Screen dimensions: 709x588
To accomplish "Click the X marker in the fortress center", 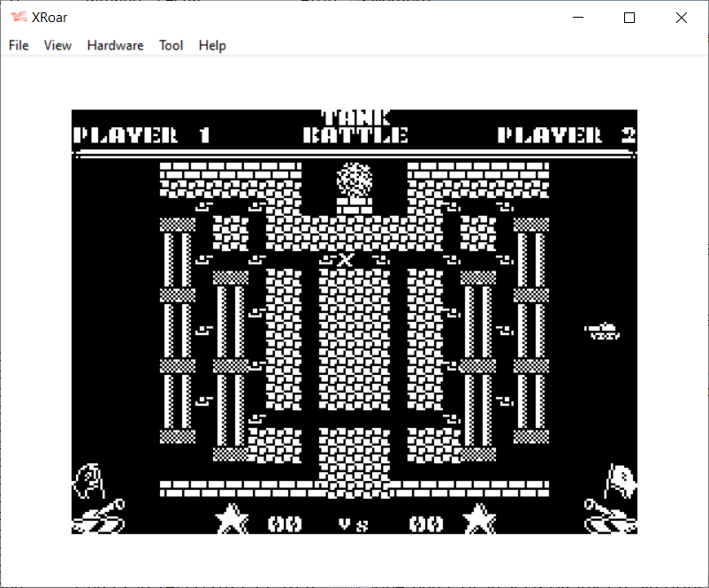I will click(x=346, y=260).
